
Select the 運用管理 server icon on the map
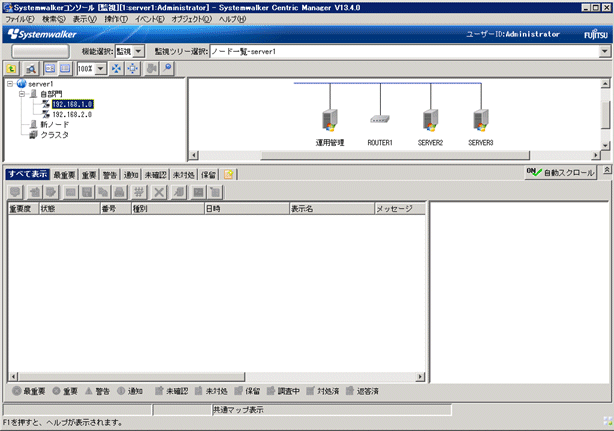click(x=330, y=120)
